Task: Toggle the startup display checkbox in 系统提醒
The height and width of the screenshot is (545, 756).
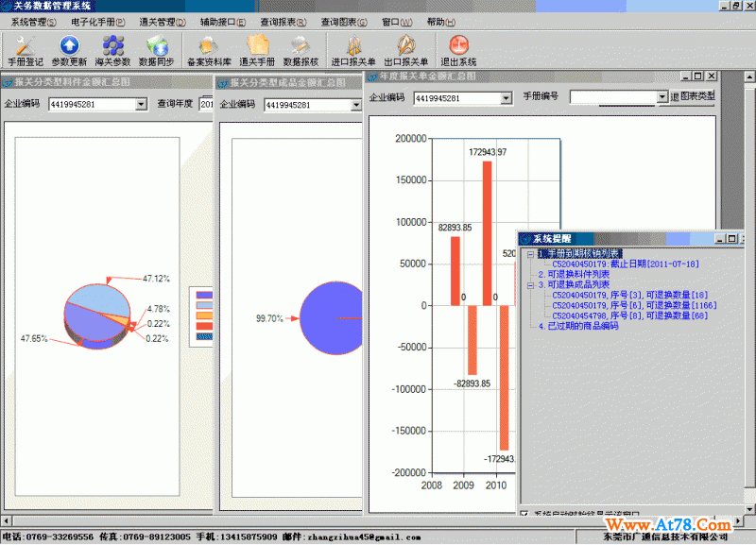Action: coord(525,515)
